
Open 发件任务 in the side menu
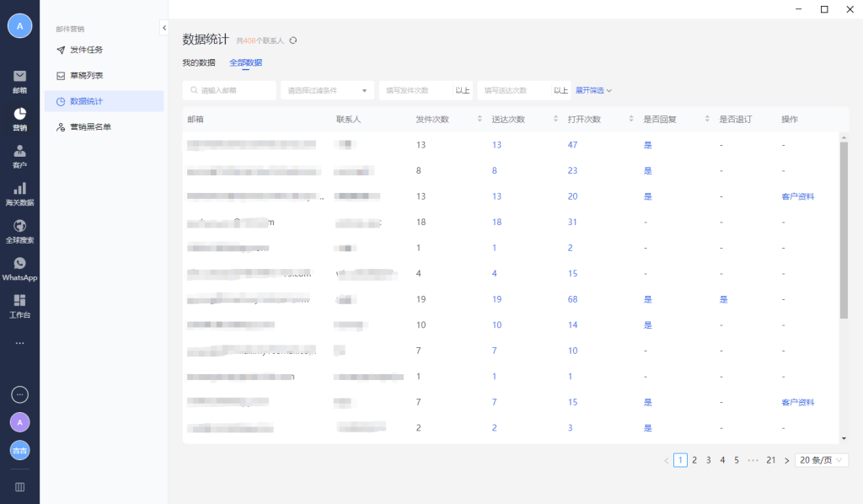[86, 50]
